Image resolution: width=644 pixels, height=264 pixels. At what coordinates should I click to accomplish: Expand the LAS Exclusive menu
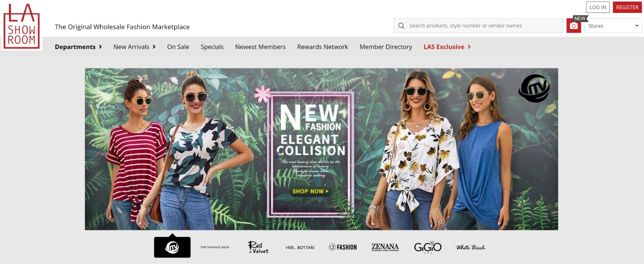[447, 47]
